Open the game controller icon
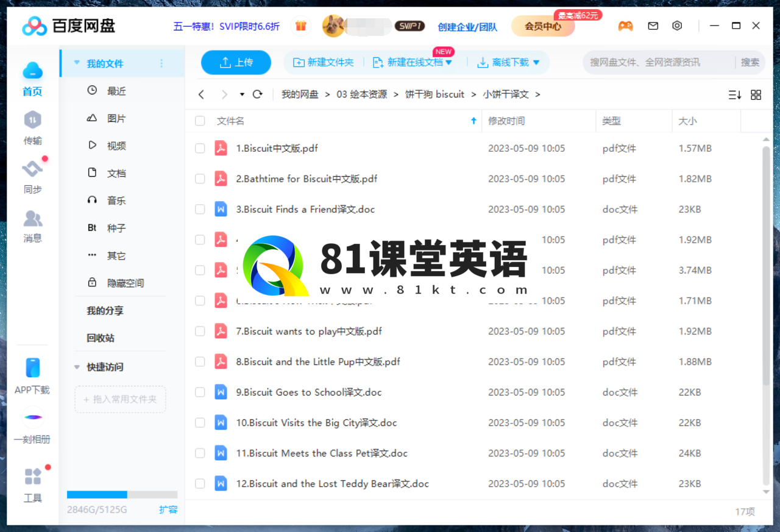 pyautogui.click(x=625, y=26)
